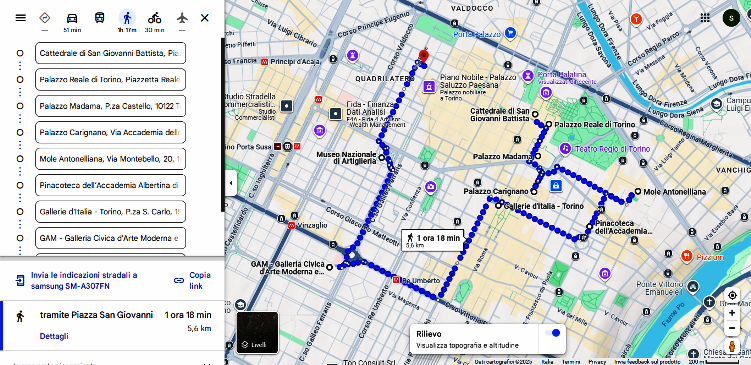Open Street View pegman
The height and width of the screenshot is (365, 751).
click(732, 346)
